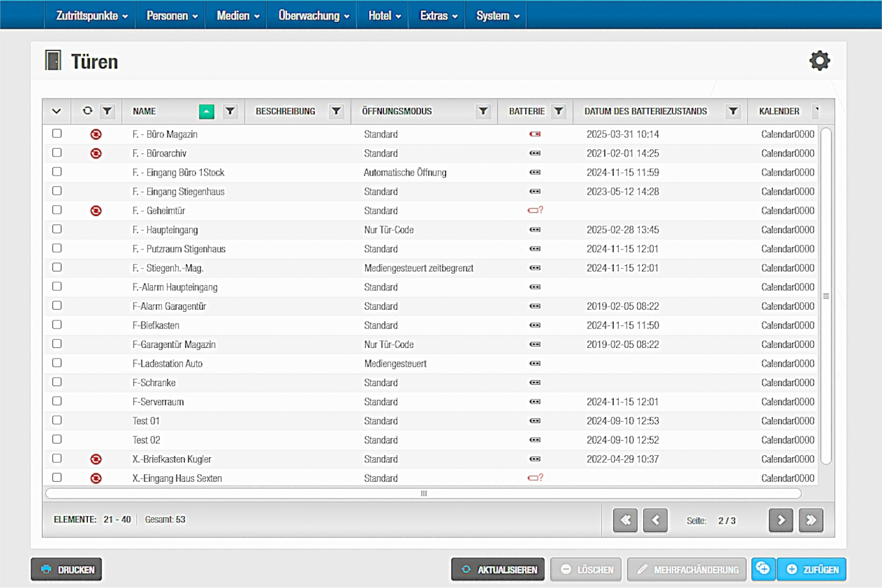
Task: Click the green sort ascending arrow
Action: (206, 111)
